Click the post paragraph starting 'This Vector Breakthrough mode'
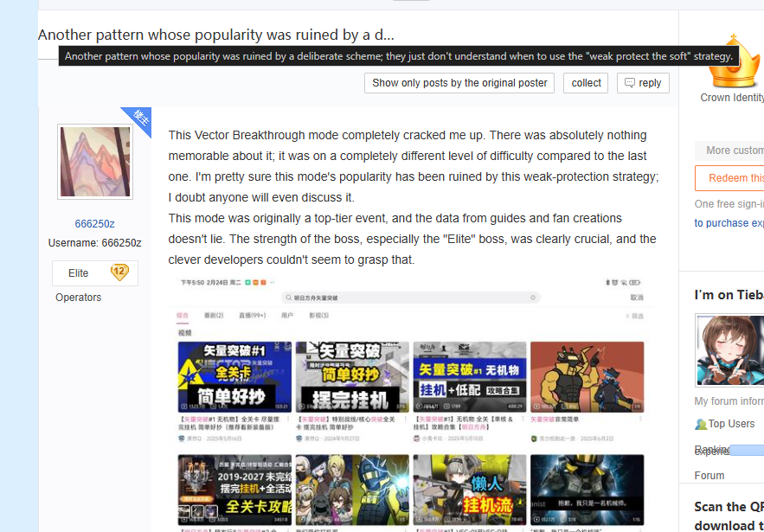 pyautogui.click(x=414, y=166)
